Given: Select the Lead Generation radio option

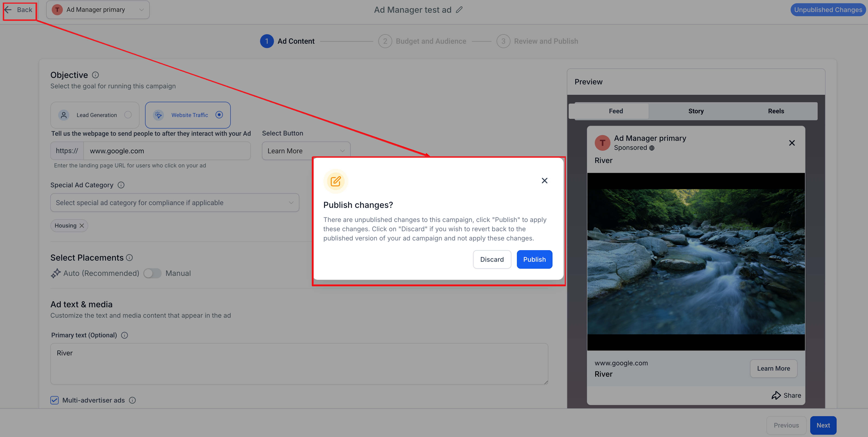Looking at the screenshot, I should (128, 115).
